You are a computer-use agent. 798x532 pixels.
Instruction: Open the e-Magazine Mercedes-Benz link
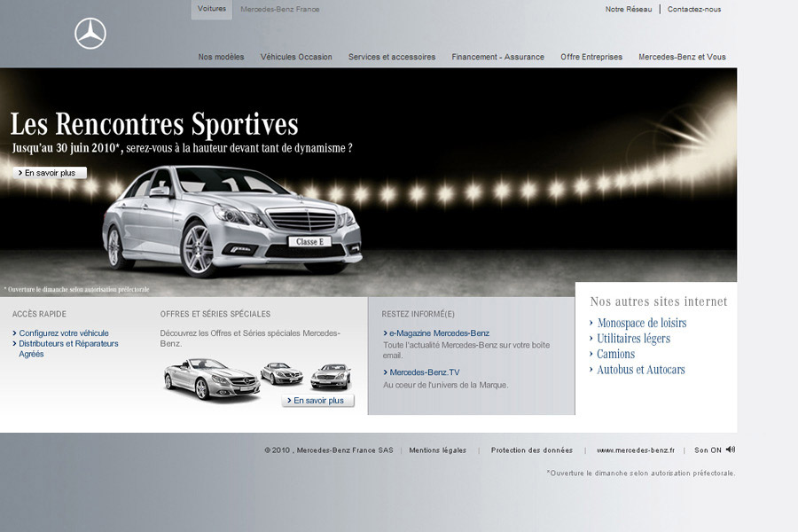[x=439, y=333]
